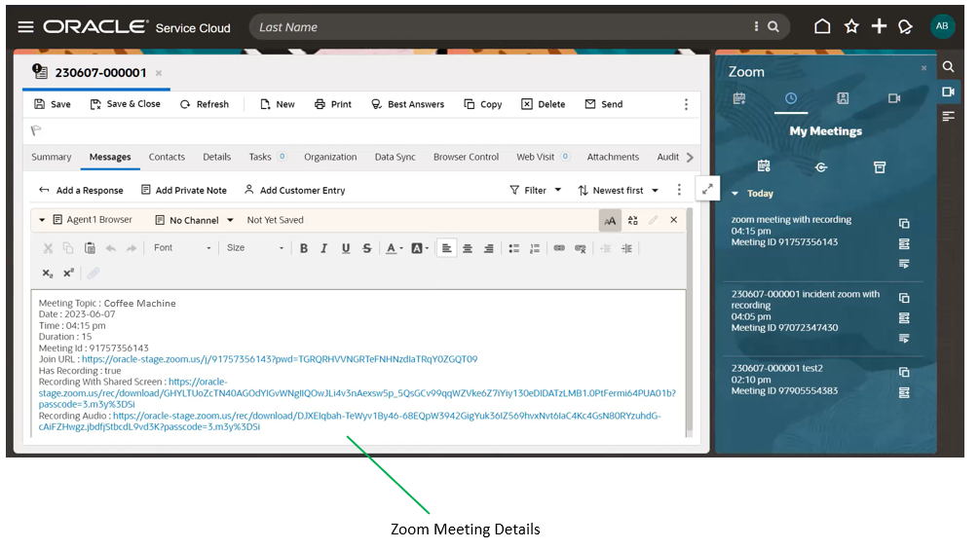Viewport: 980px width, 549px height.
Task: Open the No Channel dropdown
Action: [195, 220]
